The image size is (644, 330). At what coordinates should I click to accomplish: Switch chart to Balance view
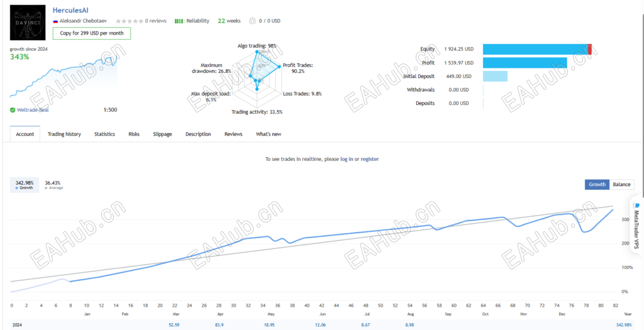point(621,184)
